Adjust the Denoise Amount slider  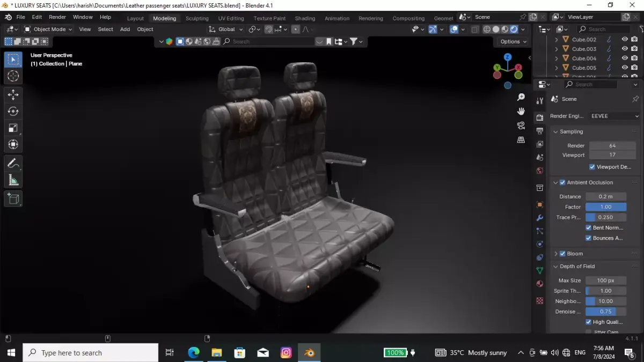tap(606, 312)
